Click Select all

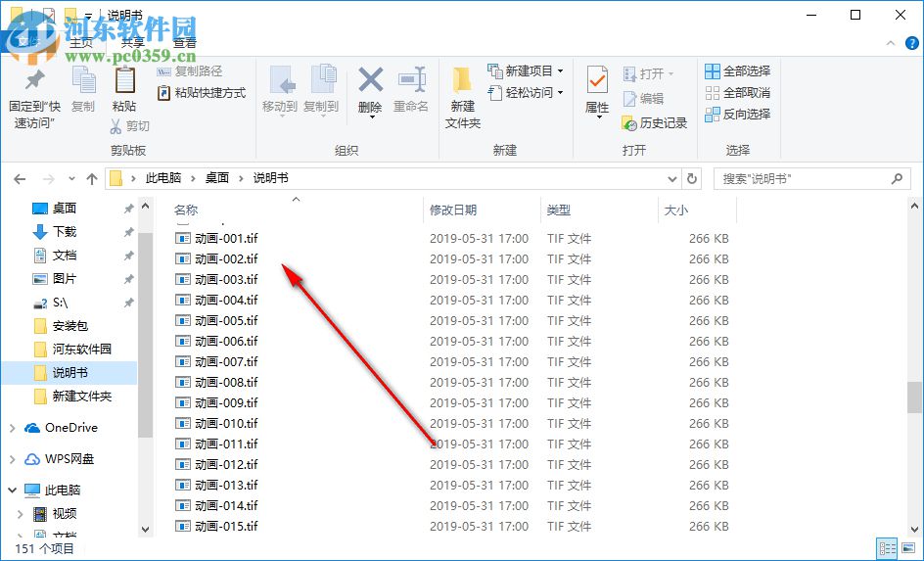pyautogui.click(x=738, y=71)
